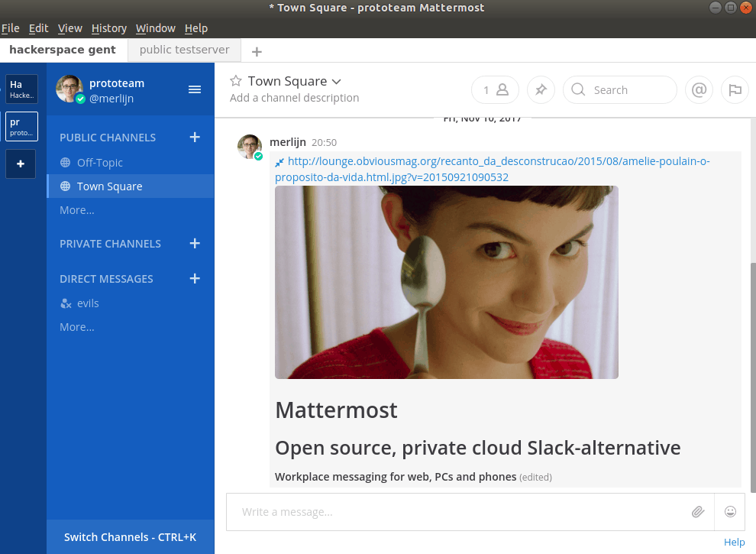This screenshot has width=756, height=554.
Task: Open the Window menu
Action: 155,28
